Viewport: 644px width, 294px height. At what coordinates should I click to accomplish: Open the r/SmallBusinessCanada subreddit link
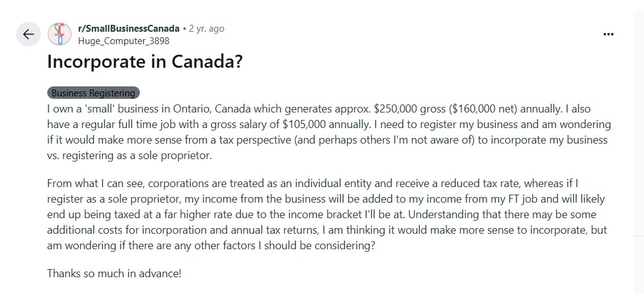(129, 29)
